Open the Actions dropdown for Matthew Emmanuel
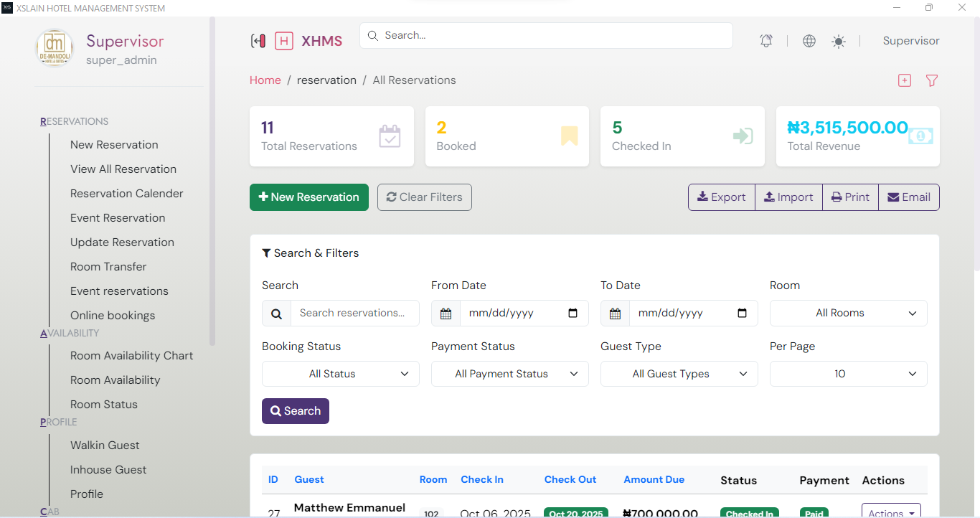Image resolution: width=980 pixels, height=518 pixels. point(891,511)
